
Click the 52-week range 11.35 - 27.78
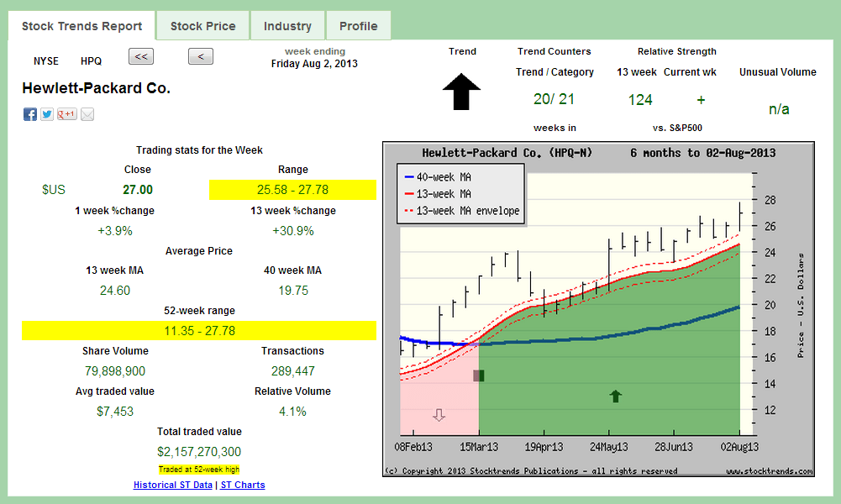pos(199,331)
